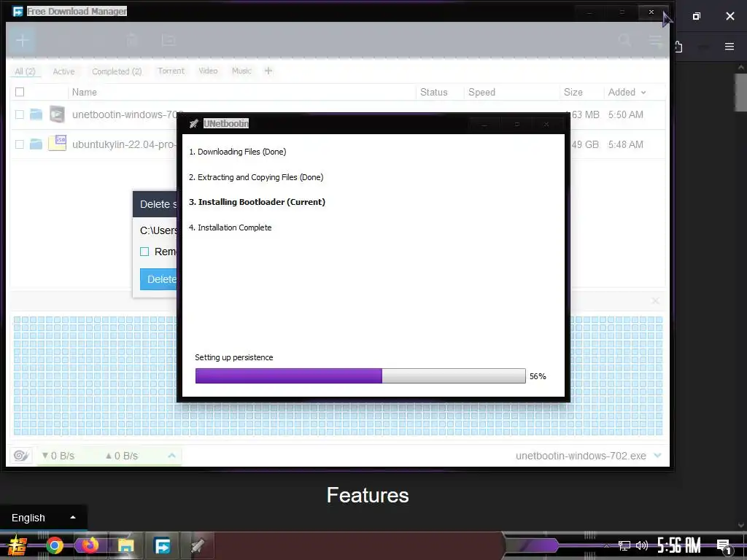Click the Features heading on web page
The height and width of the screenshot is (560, 747).
point(368,495)
